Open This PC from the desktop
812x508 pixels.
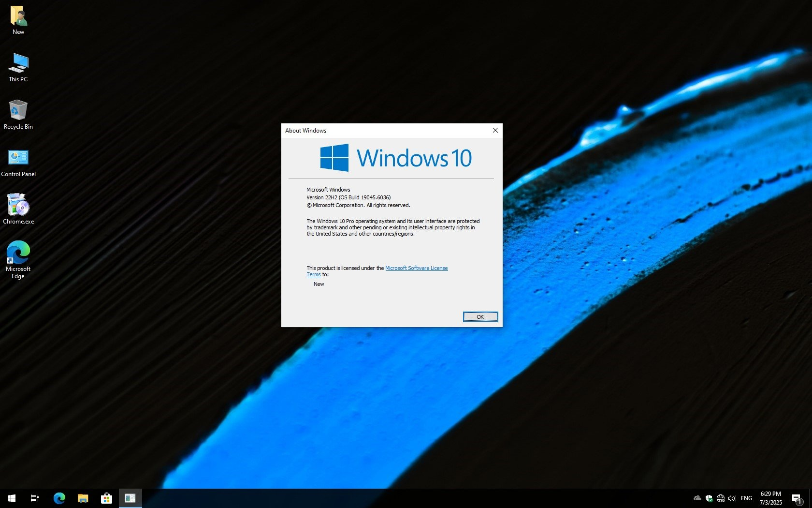click(x=18, y=67)
